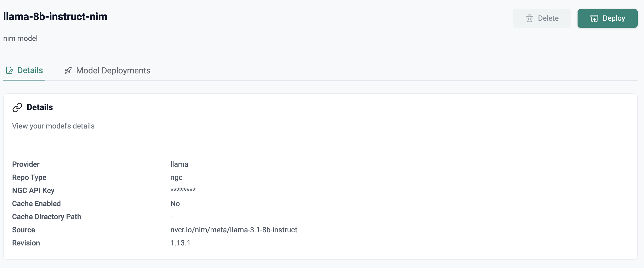Screen dimensions: 644x268
Task: Click the upload box icon on Deploy button
Action: click(x=594, y=18)
